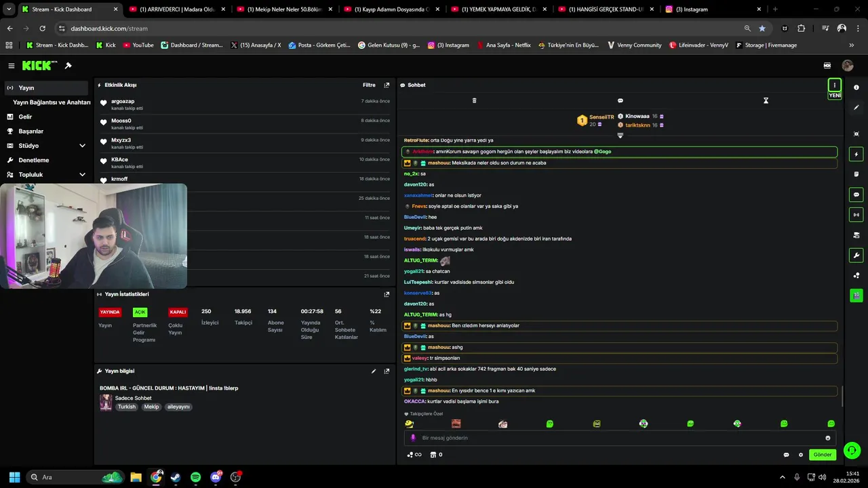Open the info icon in right sidebar
This screenshot has width=868, height=488.
[x=856, y=87]
